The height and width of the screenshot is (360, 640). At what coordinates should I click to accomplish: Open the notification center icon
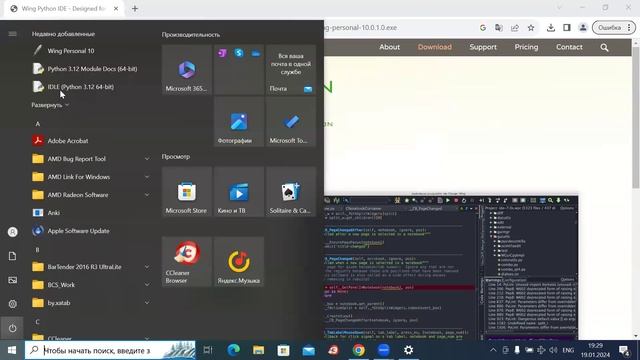(x=624, y=350)
